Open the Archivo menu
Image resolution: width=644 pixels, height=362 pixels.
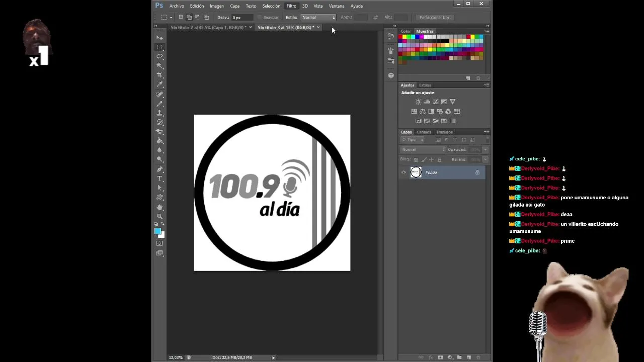click(x=177, y=6)
